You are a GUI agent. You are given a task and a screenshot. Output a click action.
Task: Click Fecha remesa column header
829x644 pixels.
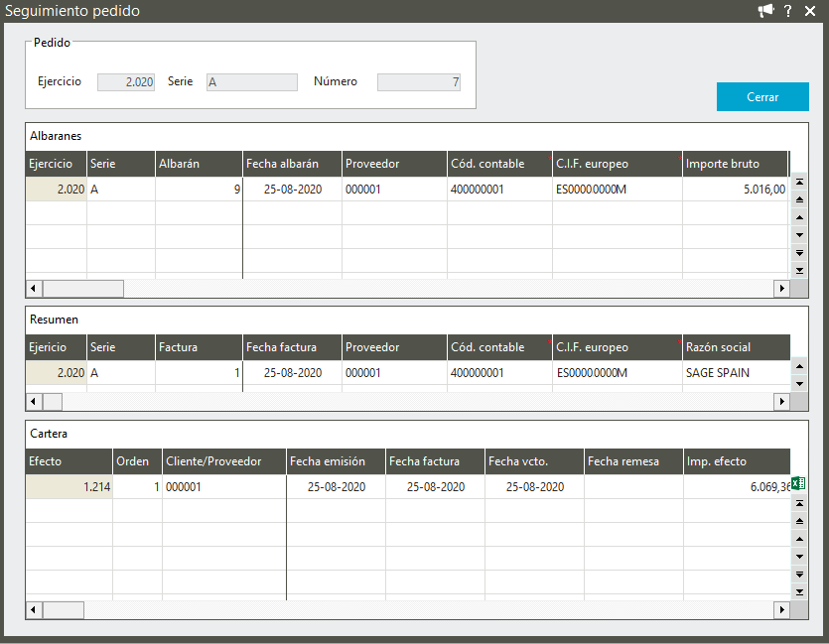pyautogui.click(x=633, y=461)
